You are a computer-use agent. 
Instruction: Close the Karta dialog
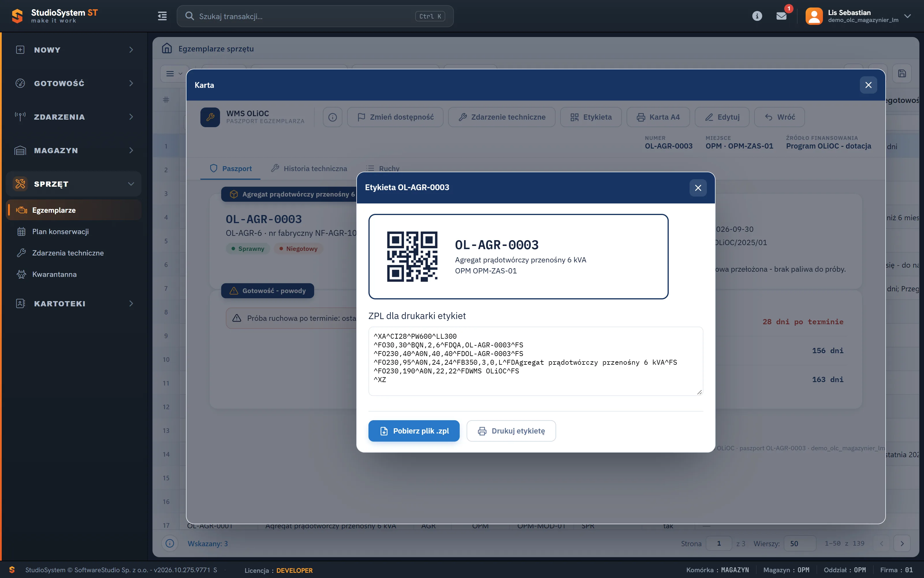pyautogui.click(x=868, y=85)
